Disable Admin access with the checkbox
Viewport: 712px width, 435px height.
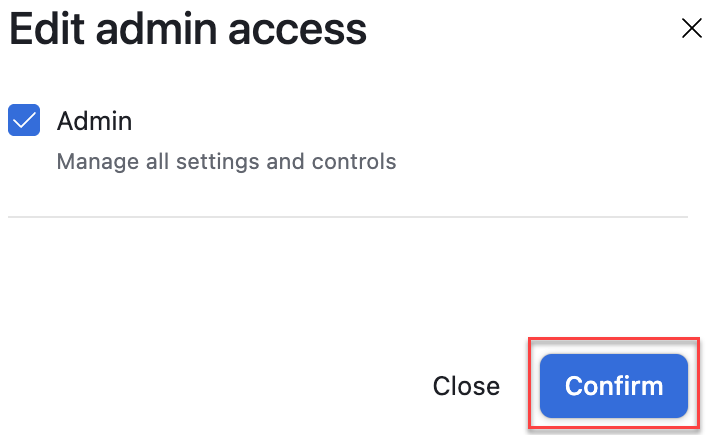24,121
